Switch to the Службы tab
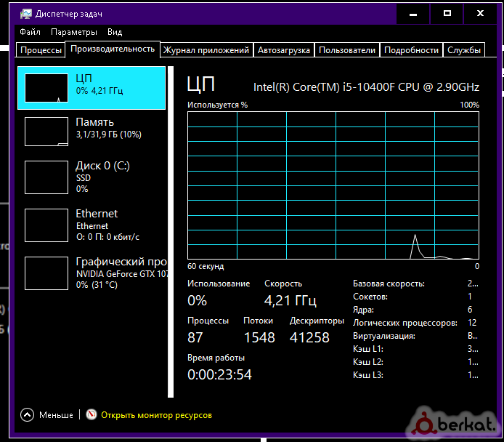 pyautogui.click(x=464, y=50)
